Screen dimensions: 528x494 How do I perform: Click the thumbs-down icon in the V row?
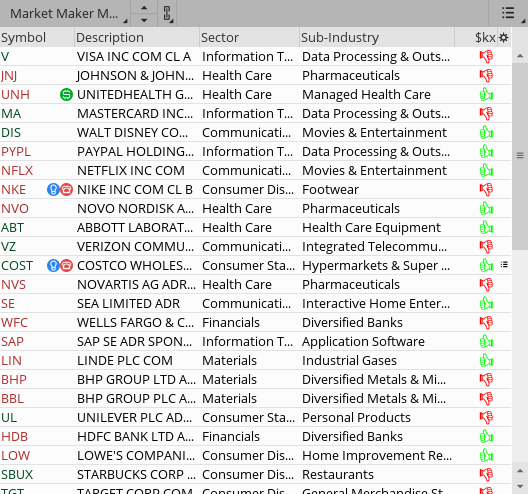486,57
